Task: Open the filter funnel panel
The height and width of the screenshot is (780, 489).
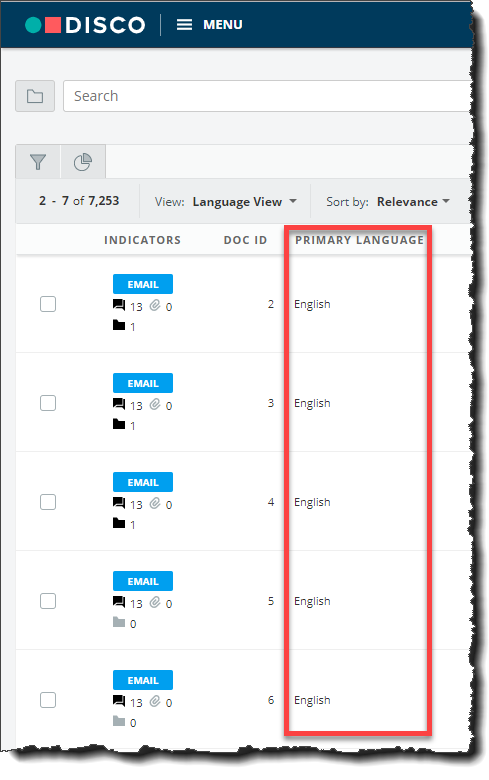Action: [x=38, y=162]
